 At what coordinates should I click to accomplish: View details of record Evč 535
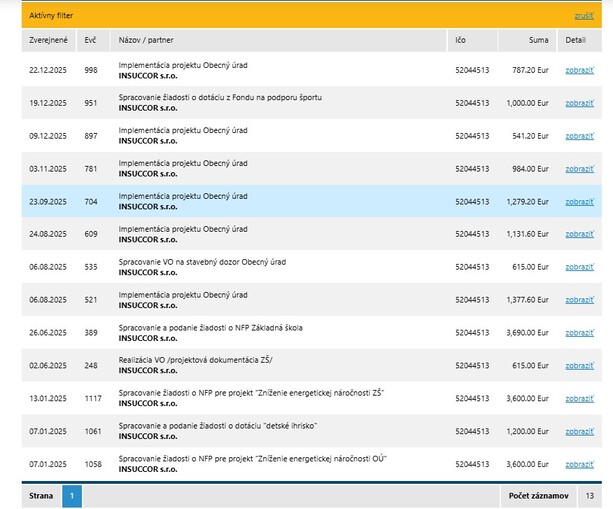pos(579,267)
